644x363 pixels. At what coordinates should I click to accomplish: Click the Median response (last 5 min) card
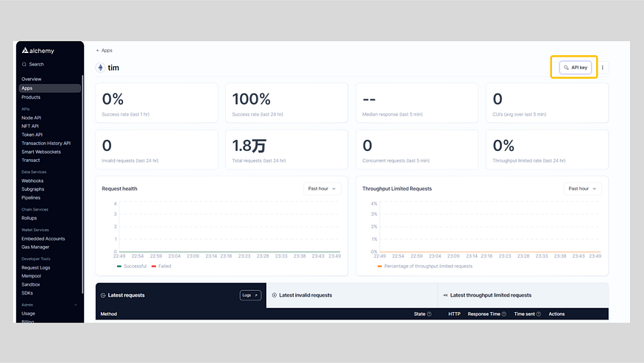click(x=417, y=103)
